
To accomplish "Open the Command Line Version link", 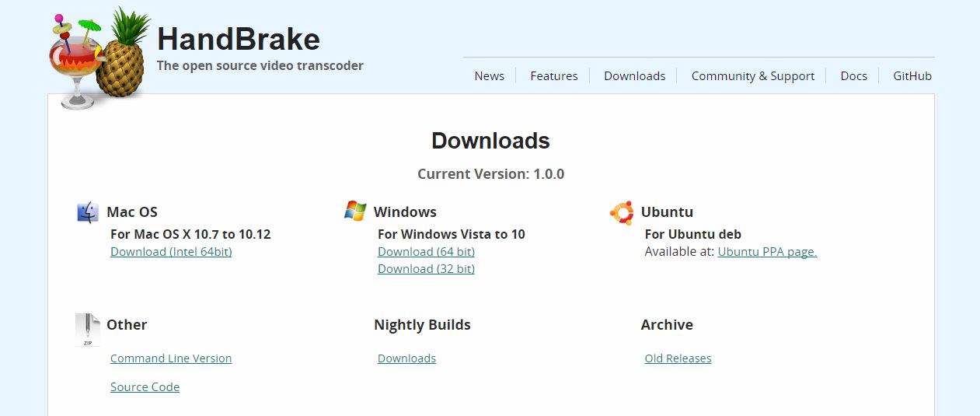I will click(x=171, y=358).
